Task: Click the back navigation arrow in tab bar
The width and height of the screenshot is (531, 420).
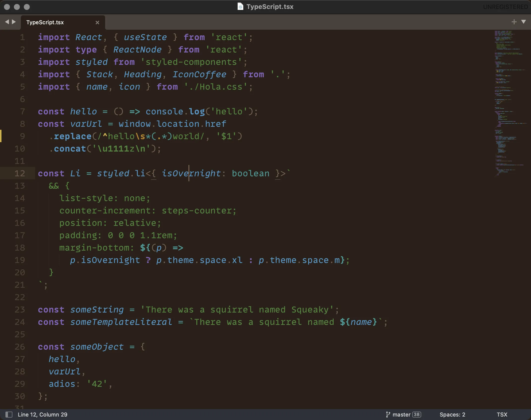Action: click(x=7, y=22)
